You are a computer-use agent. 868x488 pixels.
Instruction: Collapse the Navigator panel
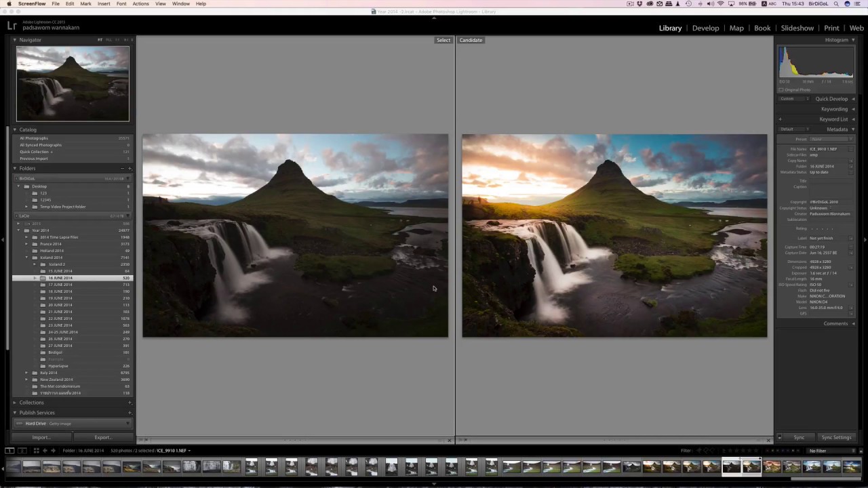click(15, 40)
